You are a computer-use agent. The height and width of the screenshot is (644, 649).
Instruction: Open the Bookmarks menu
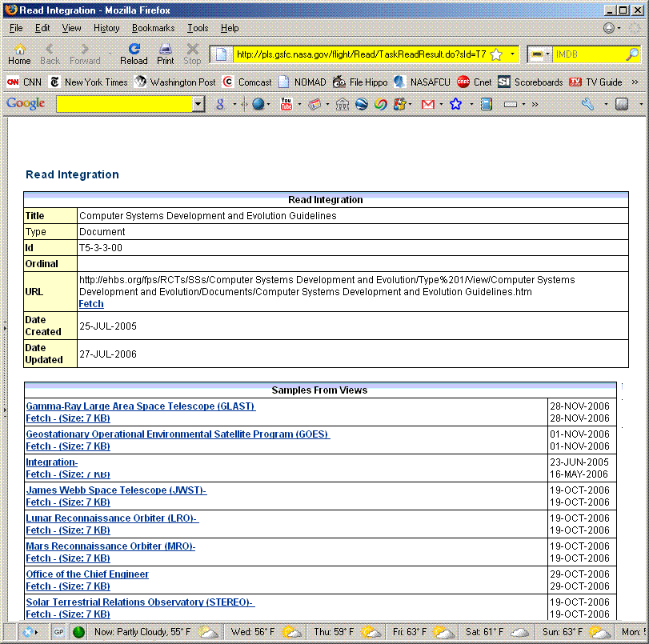pos(153,28)
